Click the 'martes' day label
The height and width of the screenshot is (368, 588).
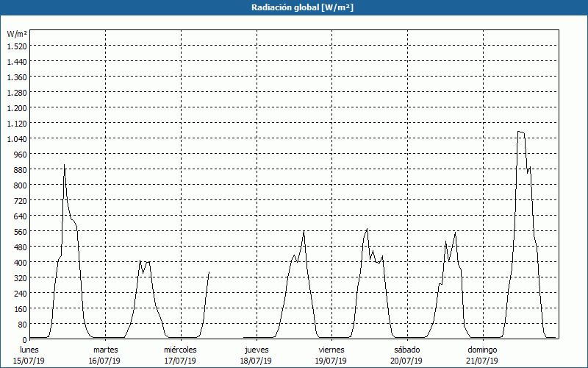[x=106, y=350]
